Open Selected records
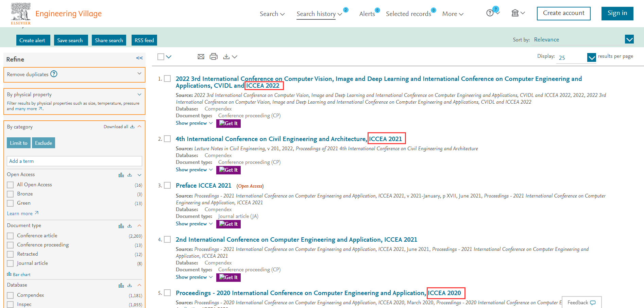 click(x=408, y=14)
